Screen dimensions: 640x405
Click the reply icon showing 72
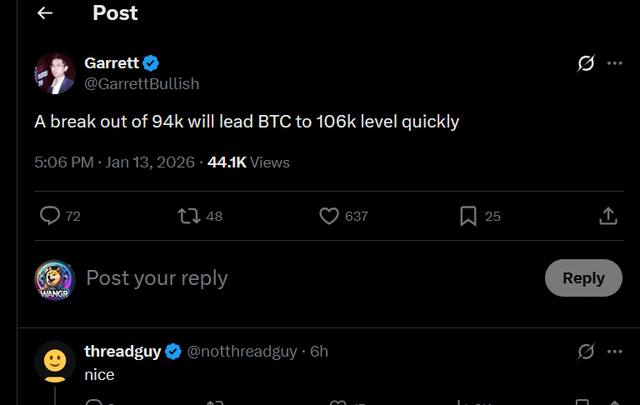click(x=50, y=215)
